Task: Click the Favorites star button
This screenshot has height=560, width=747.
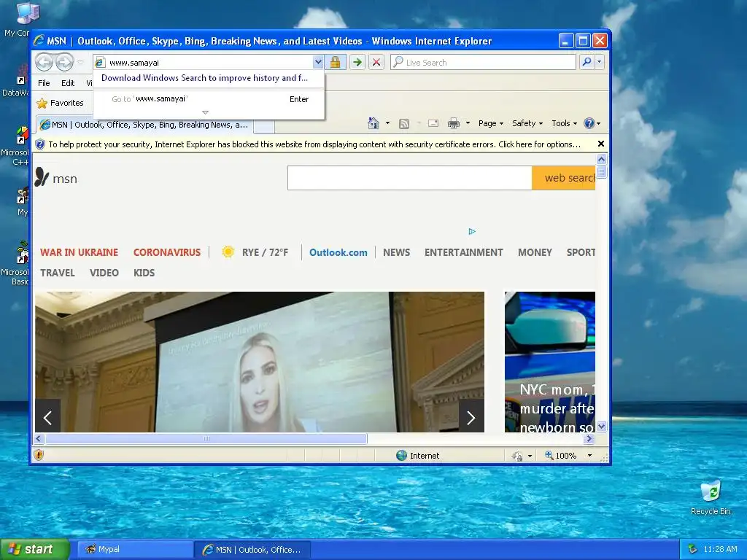Action: pyautogui.click(x=60, y=103)
